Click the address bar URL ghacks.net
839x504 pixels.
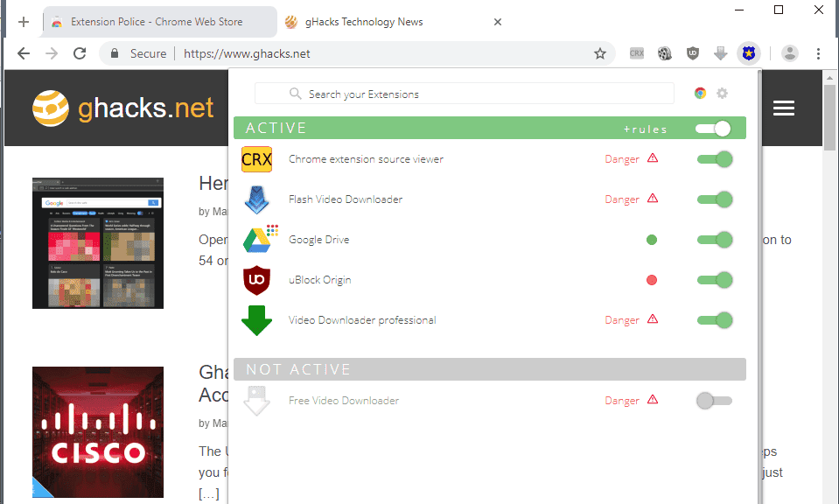coord(247,53)
